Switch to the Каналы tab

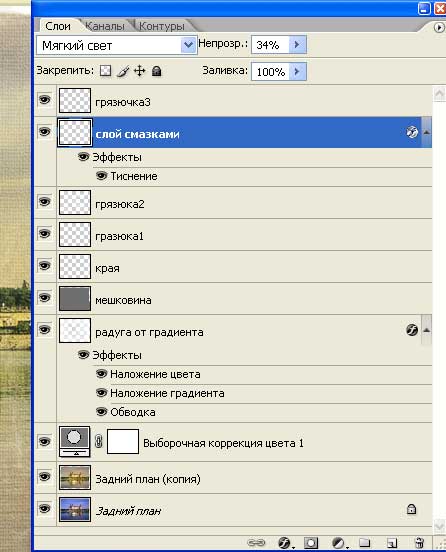click(105, 26)
